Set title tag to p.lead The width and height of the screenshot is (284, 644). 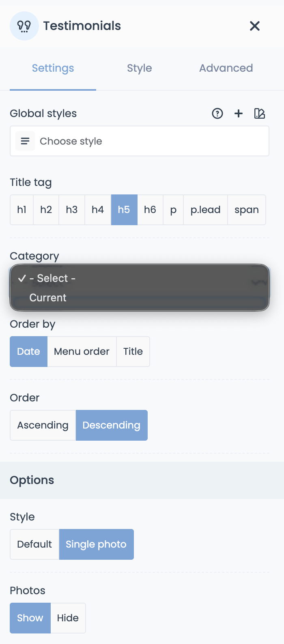205,210
